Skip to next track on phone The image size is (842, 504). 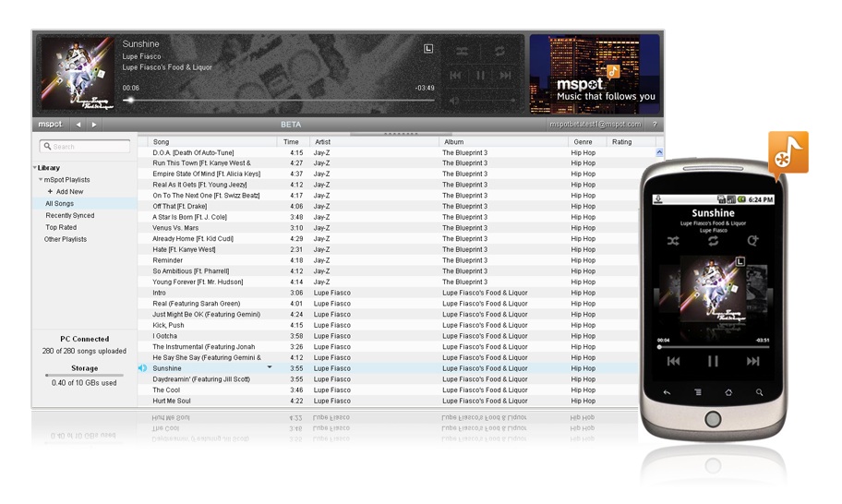pyautogui.click(x=752, y=361)
